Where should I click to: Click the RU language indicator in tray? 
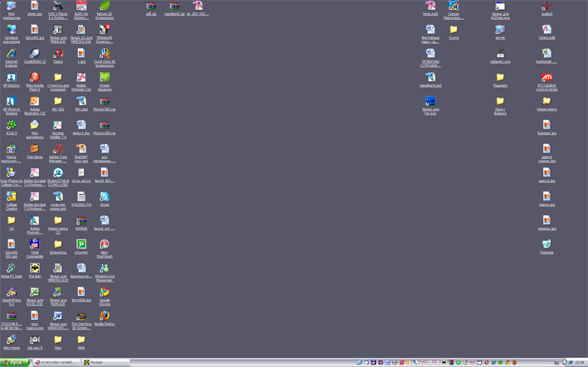click(x=556, y=363)
